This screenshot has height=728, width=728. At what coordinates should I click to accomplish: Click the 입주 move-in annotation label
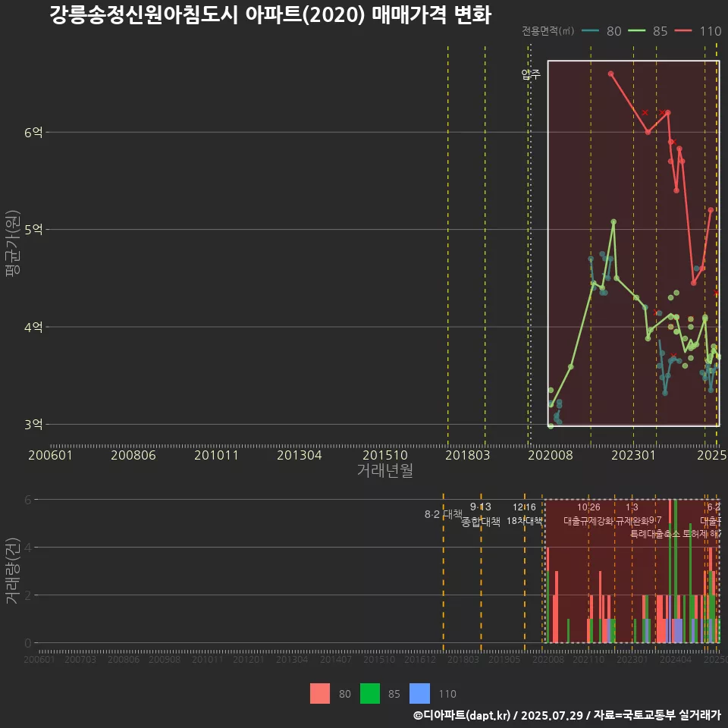(531, 74)
